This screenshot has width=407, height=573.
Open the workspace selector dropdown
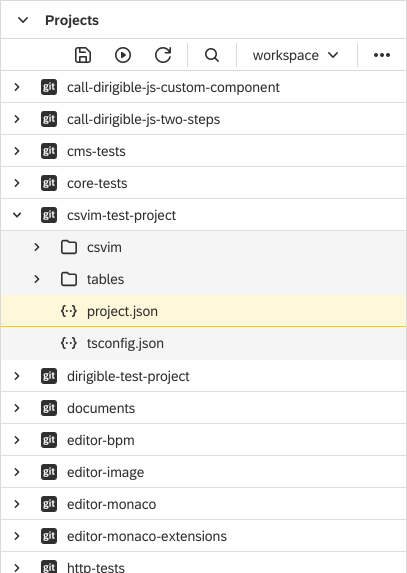295,55
